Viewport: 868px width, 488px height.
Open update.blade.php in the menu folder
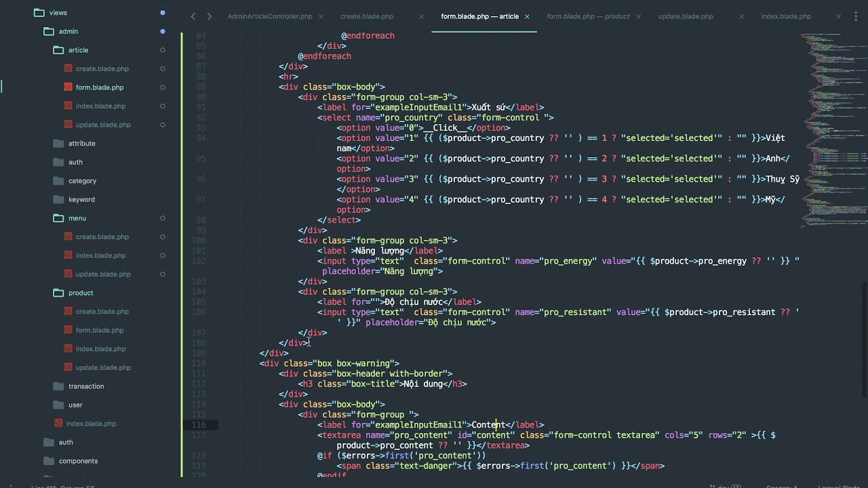click(103, 274)
